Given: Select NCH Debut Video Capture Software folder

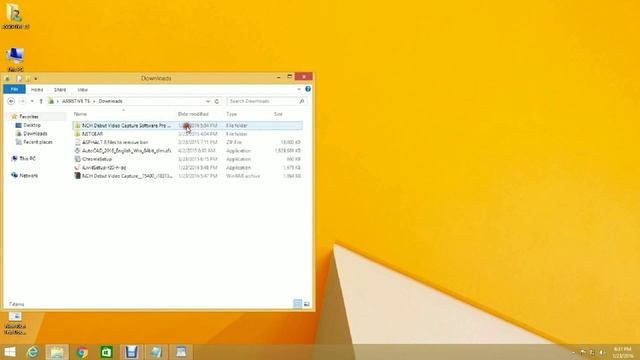Looking at the screenshot, I should (188, 126).
